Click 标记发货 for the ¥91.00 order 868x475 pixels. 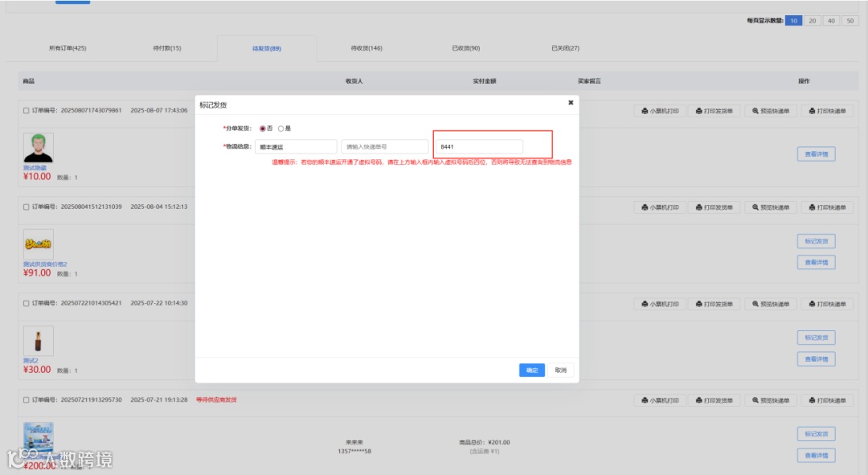point(817,241)
